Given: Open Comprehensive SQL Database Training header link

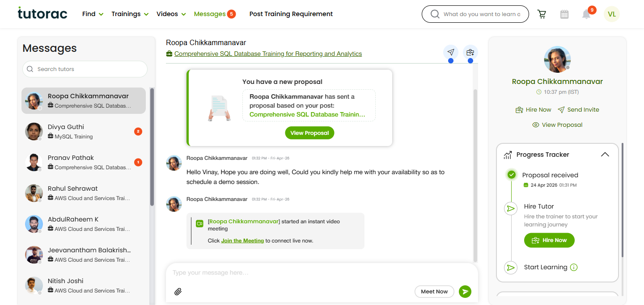Looking at the screenshot, I should point(268,54).
